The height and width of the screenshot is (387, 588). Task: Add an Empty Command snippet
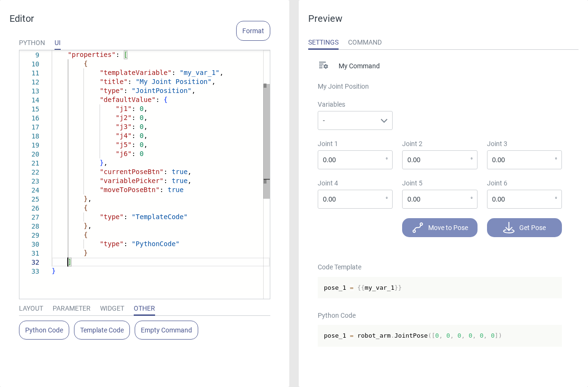(x=166, y=330)
